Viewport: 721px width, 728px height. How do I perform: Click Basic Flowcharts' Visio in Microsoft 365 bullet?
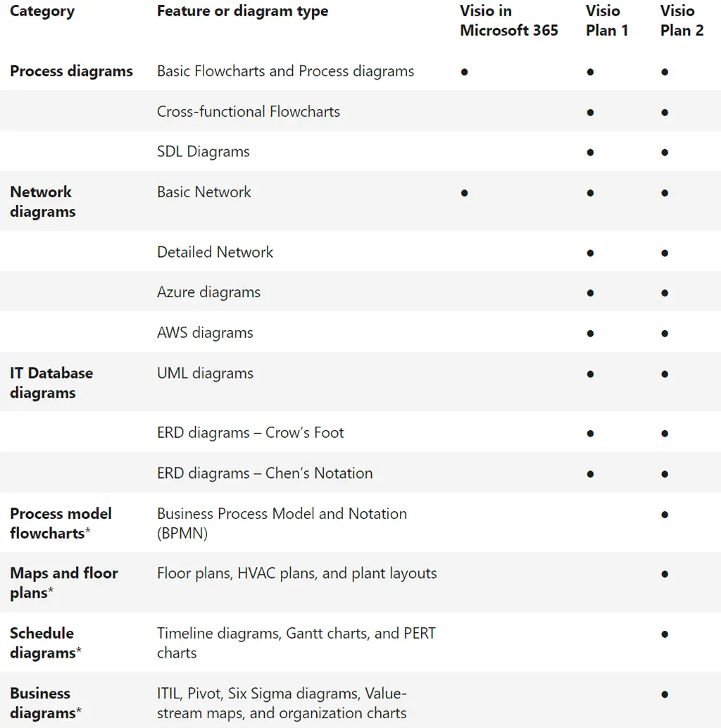[464, 72]
